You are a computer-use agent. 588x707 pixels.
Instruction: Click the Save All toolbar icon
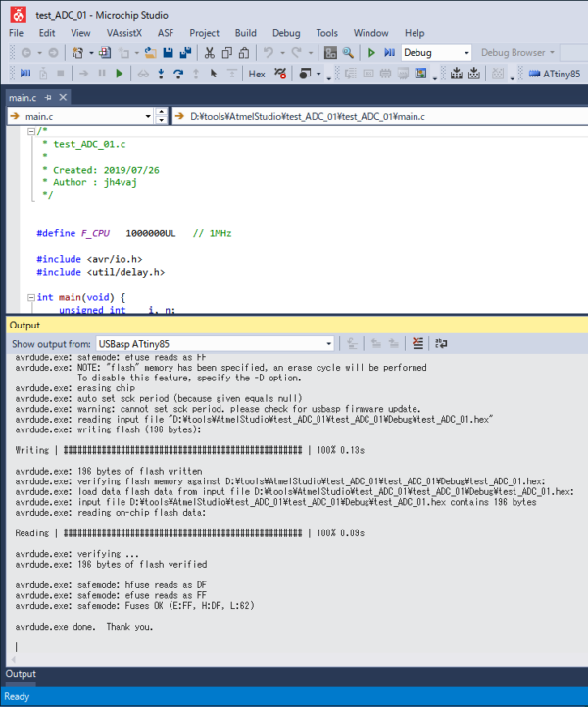(x=185, y=52)
